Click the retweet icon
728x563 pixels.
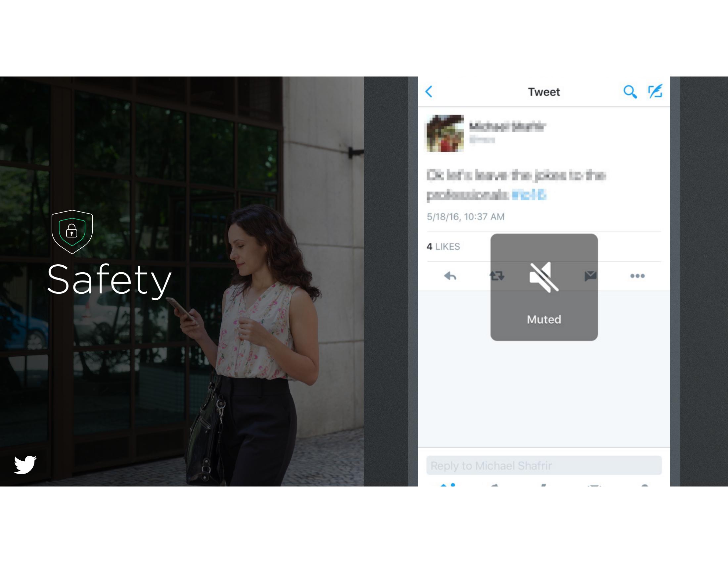click(x=497, y=276)
